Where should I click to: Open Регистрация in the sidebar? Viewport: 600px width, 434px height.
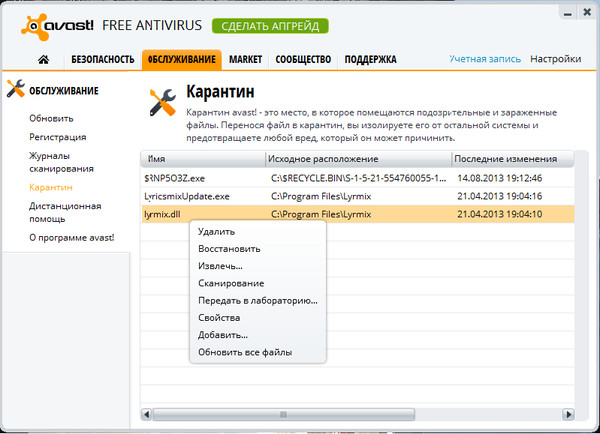(58, 137)
